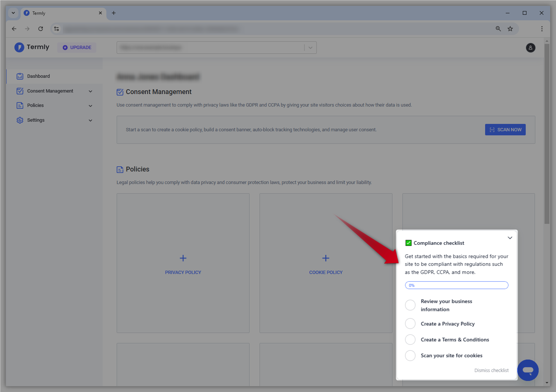The height and width of the screenshot is (392, 556).
Task: Click the green Compliance checklist icon
Action: (408, 243)
